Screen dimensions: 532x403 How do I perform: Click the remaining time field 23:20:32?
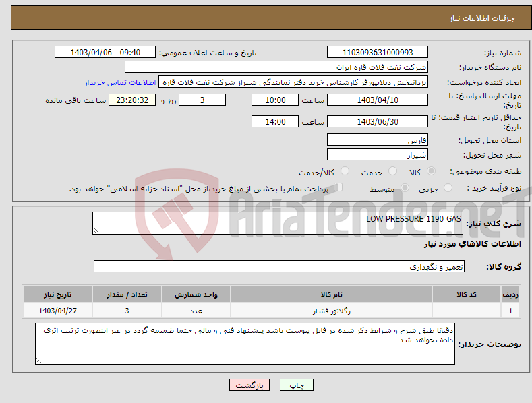click(x=132, y=100)
